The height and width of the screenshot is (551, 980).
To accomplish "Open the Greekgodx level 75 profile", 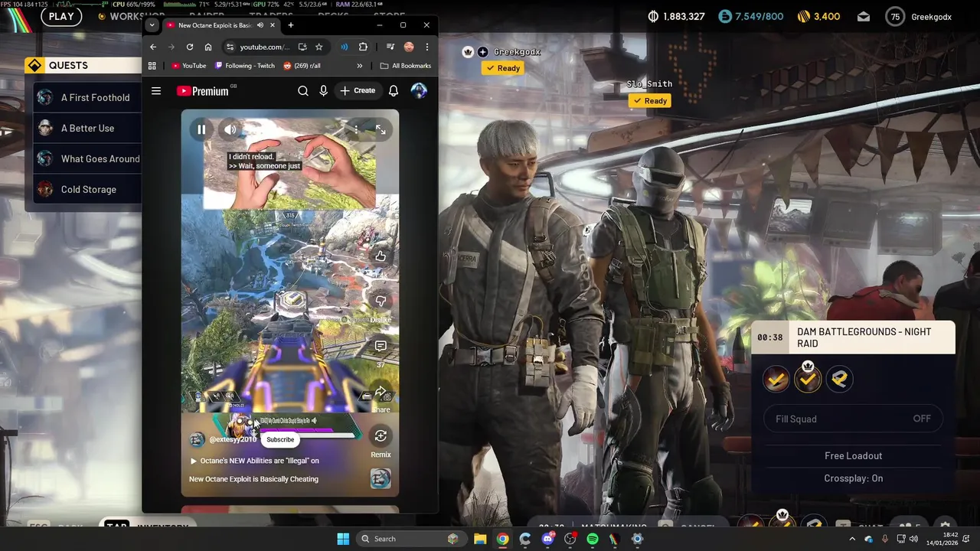I will click(x=919, y=16).
